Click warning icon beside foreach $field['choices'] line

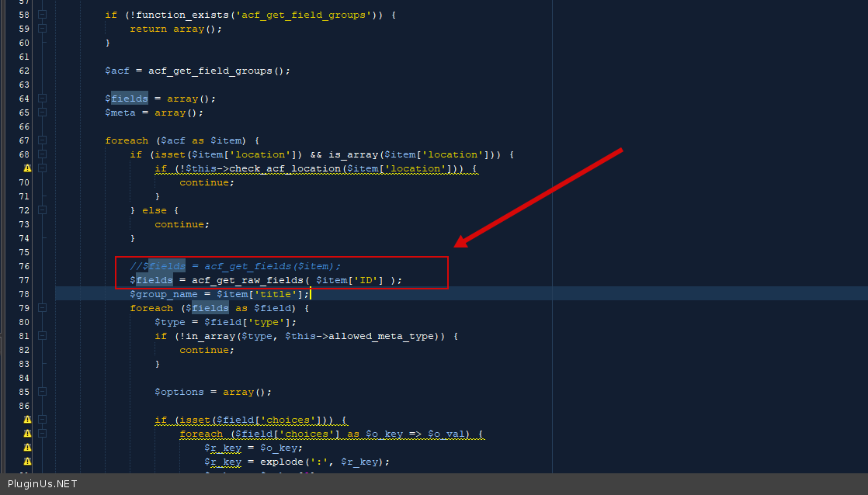coord(27,434)
